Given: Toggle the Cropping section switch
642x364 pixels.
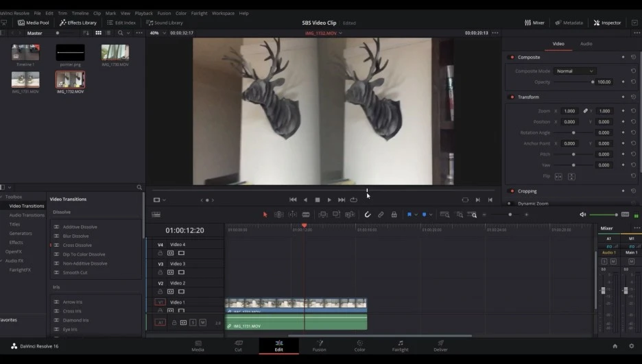Looking at the screenshot, I should [x=512, y=191].
